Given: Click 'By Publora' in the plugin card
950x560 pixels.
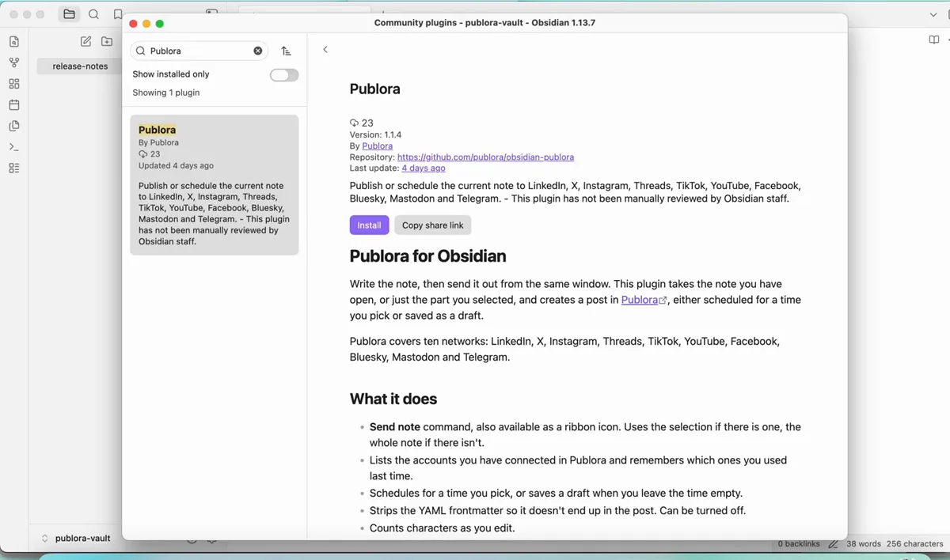Looking at the screenshot, I should pos(158,142).
